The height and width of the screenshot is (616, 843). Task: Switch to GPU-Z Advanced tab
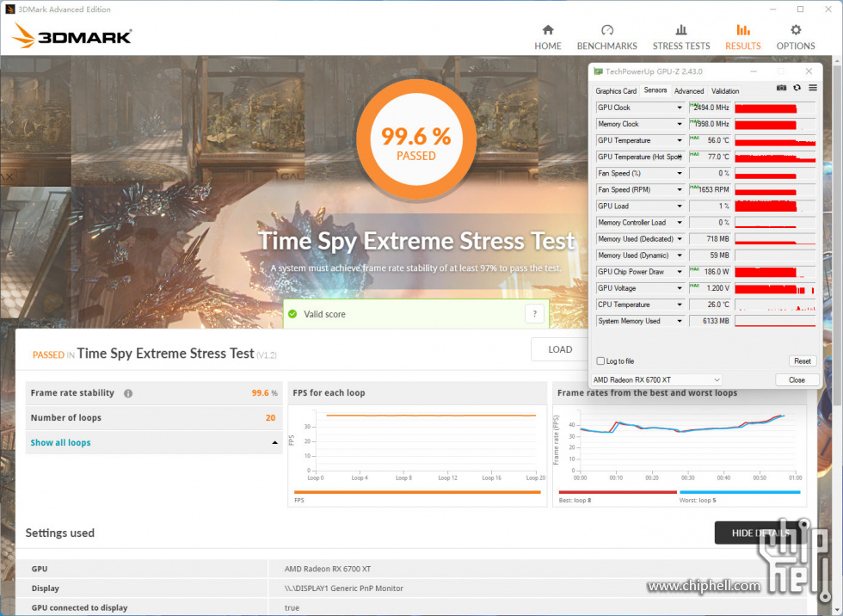coord(689,91)
